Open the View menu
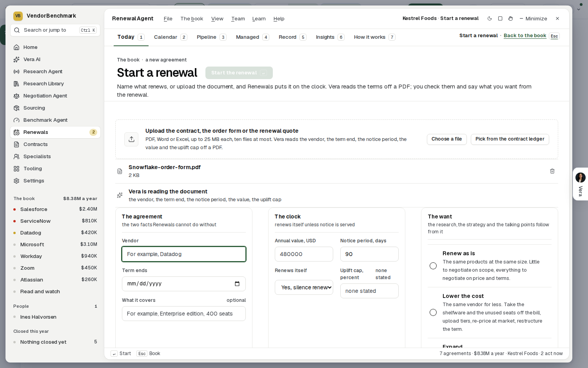 click(x=217, y=19)
